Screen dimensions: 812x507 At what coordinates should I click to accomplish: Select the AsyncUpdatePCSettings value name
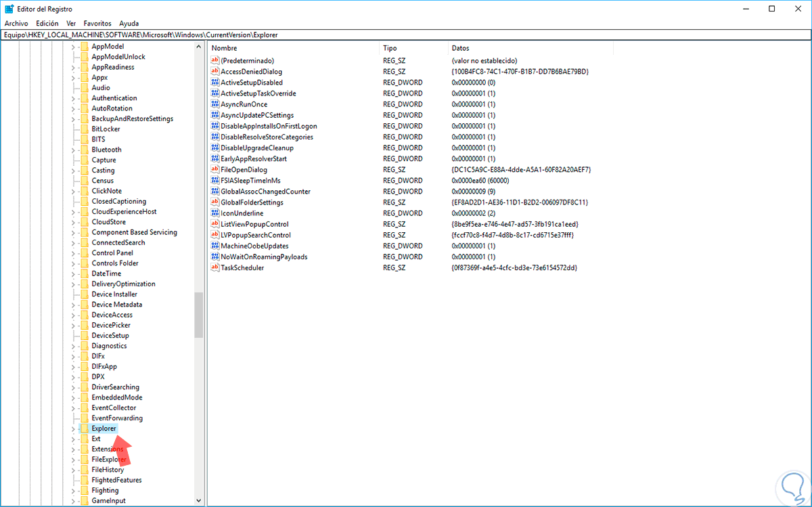pos(257,115)
